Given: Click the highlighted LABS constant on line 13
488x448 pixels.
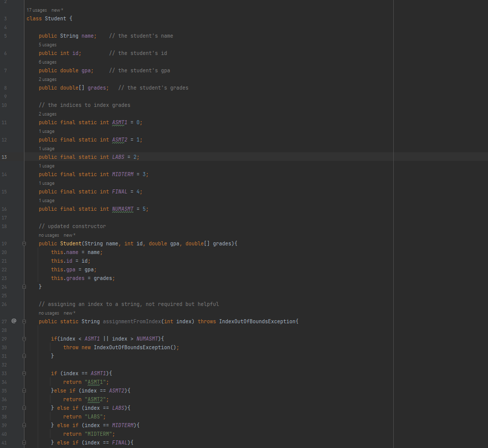Looking at the screenshot, I should click(118, 157).
